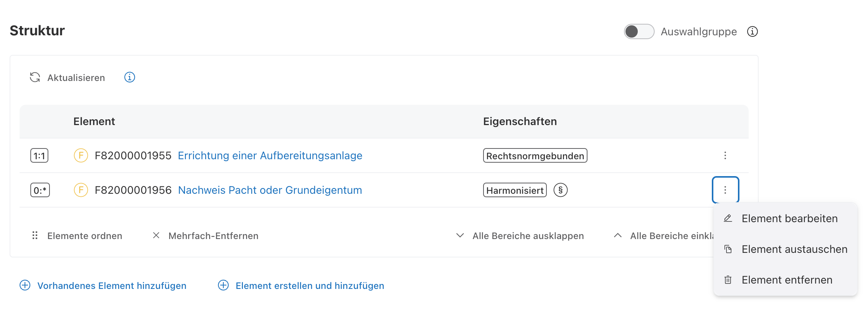Screen dimensions: 868x320
Task: Click Elemente ordnen drag-handle button
Action: 35,236
